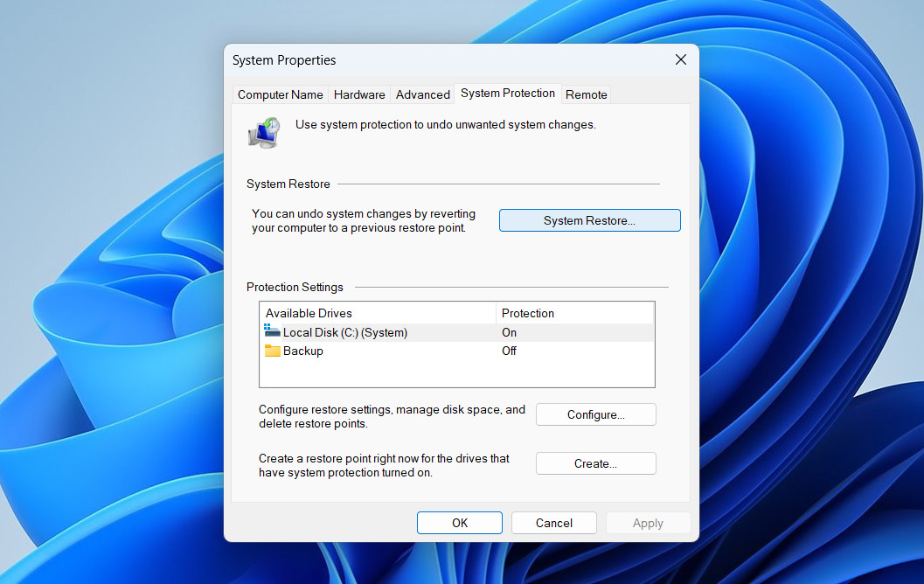Select the System Protection tab

pyautogui.click(x=507, y=94)
